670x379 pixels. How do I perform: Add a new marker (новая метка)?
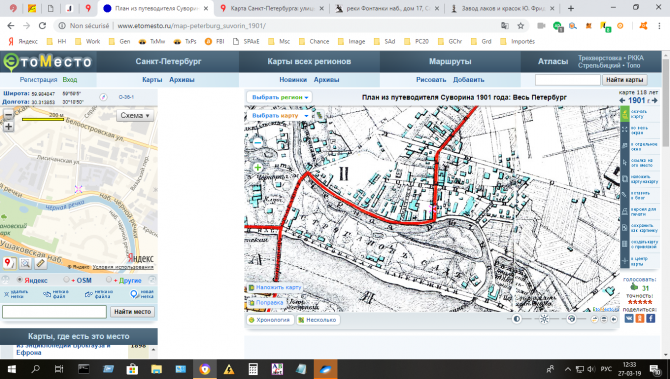(x=142, y=294)
